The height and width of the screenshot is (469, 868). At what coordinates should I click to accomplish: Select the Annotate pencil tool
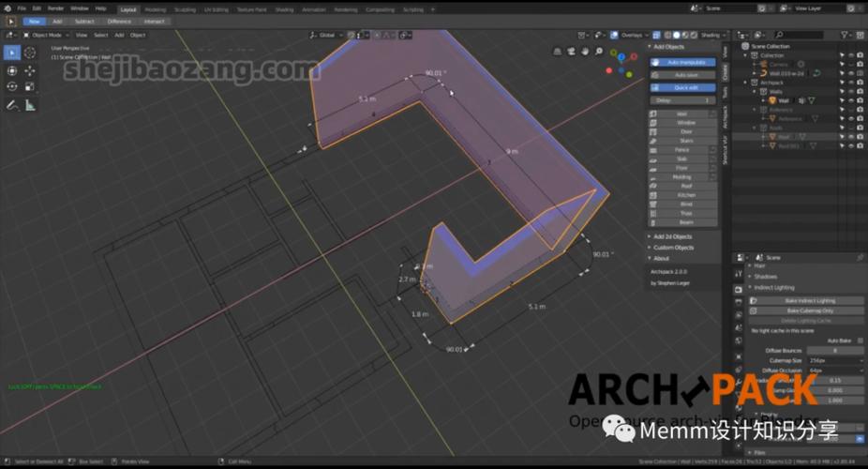pyautogui.click(x=12, y=105)
